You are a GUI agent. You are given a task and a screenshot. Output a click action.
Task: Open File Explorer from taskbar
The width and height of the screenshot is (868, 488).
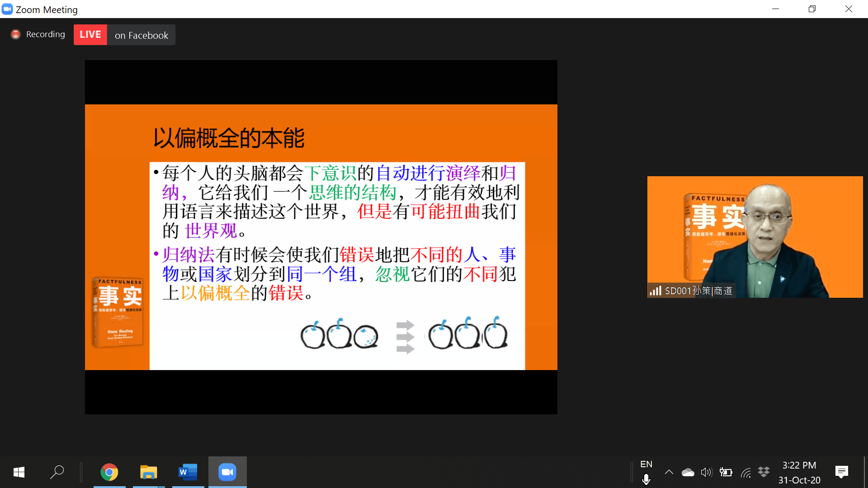pos(148,472)
